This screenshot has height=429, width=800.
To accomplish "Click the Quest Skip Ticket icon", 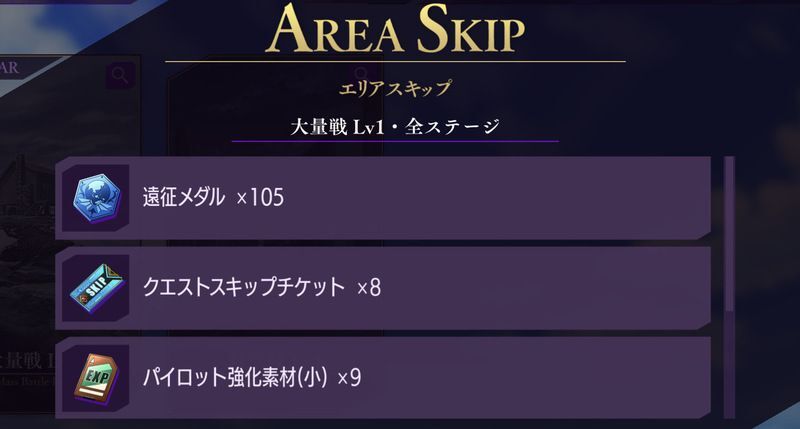I will (x=96, y=287).
